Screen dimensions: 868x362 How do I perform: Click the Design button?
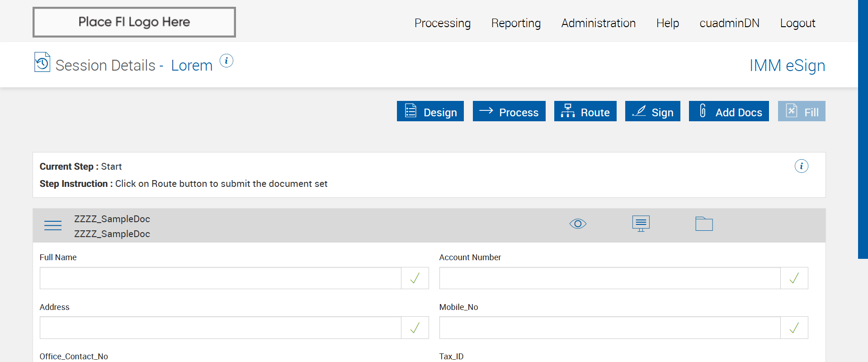(x=430, y=111)
